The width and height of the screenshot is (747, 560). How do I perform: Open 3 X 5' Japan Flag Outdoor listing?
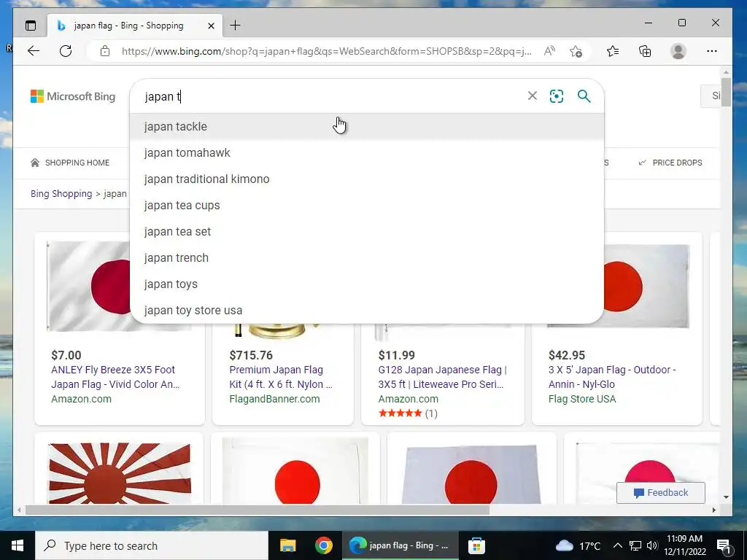[612, 377]
